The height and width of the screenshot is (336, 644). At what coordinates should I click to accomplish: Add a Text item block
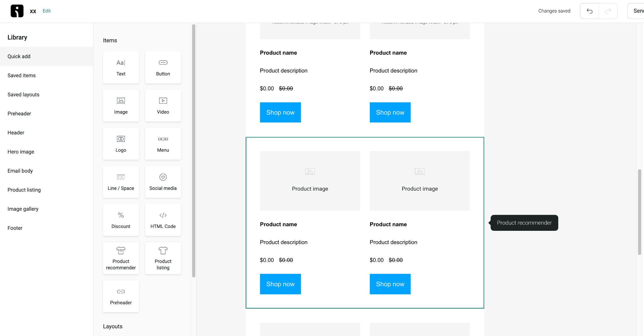coord(121,68)
